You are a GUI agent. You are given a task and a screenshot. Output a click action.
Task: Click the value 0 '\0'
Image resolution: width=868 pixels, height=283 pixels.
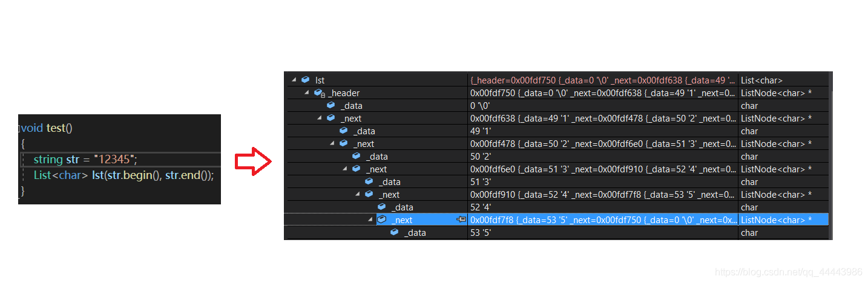(x=480, y=106)
